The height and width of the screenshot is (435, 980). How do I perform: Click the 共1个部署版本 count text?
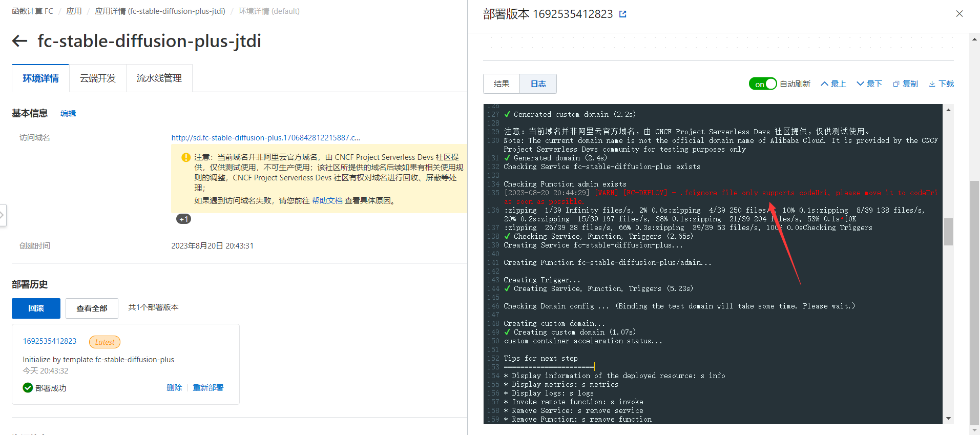[x=153, y=307]
